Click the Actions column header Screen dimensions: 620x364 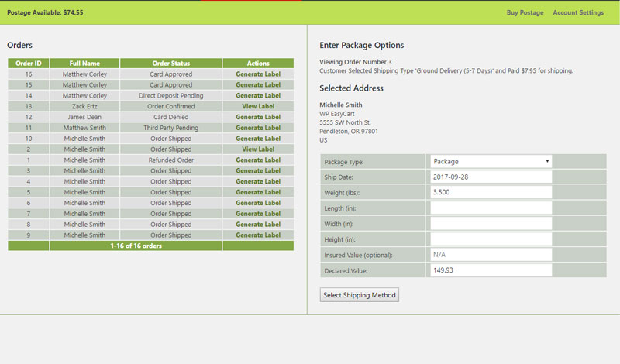[x=258, y=64]
